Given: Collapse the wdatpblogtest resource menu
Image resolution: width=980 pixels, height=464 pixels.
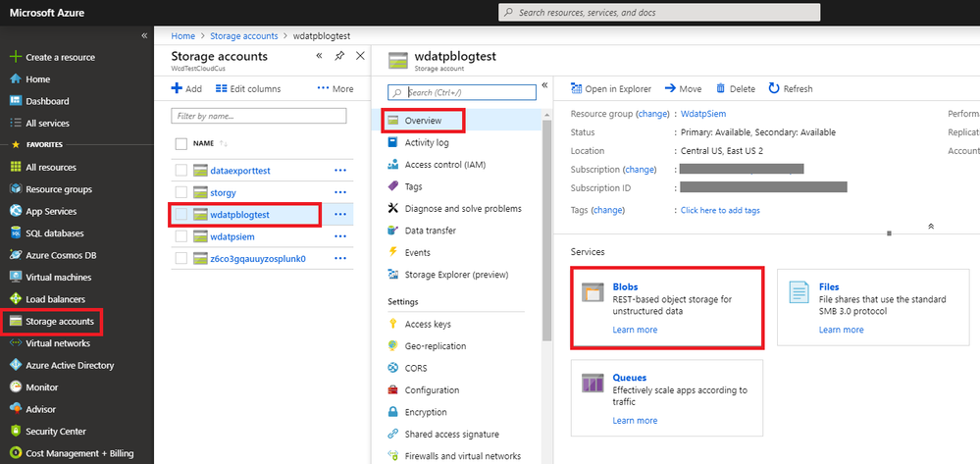Looking at the screenshot, I should [x=544, y=85].
